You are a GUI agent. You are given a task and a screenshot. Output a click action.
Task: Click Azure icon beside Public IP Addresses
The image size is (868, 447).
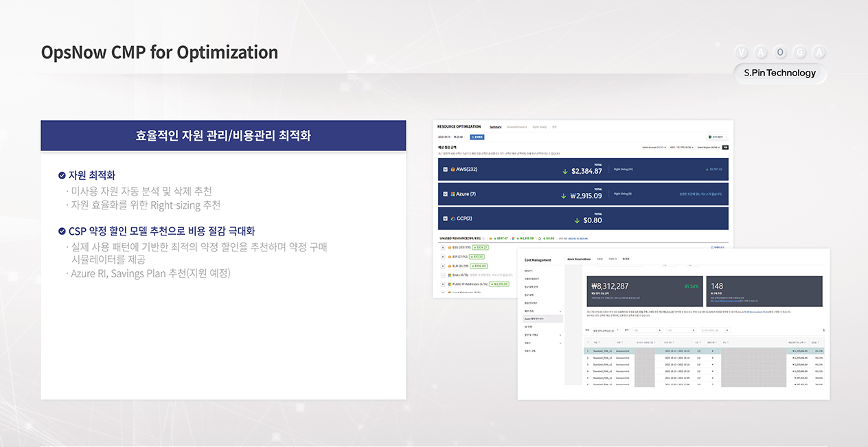click(449, 284)
